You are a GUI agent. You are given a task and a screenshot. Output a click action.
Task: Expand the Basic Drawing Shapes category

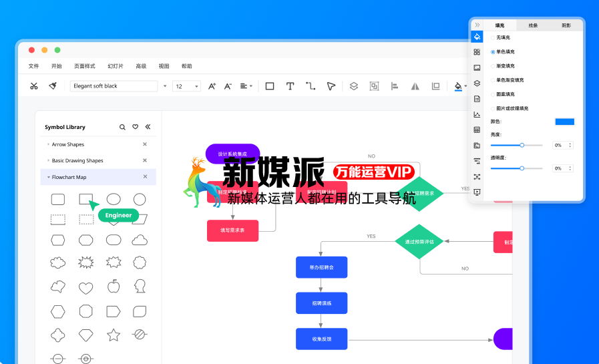coord(49,160)
